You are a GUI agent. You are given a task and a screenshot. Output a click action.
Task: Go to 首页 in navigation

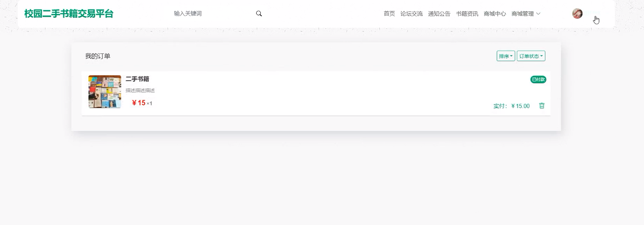[389, 13]
